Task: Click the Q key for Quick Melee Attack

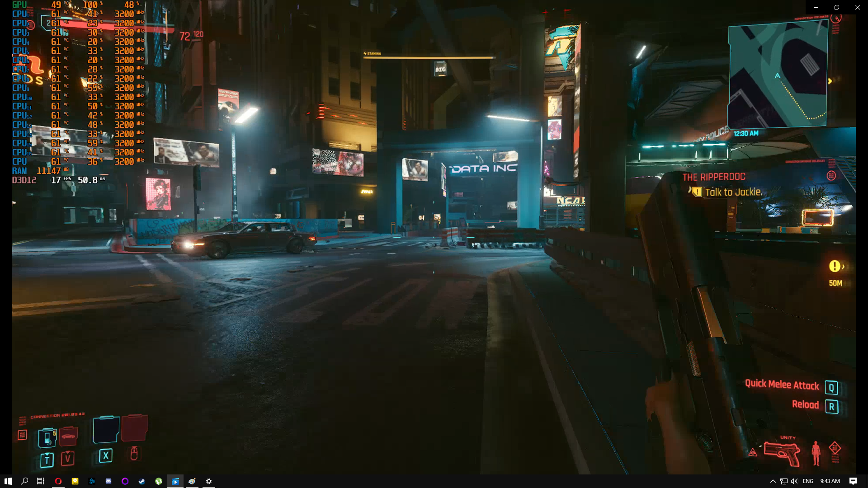Action: 831,388
